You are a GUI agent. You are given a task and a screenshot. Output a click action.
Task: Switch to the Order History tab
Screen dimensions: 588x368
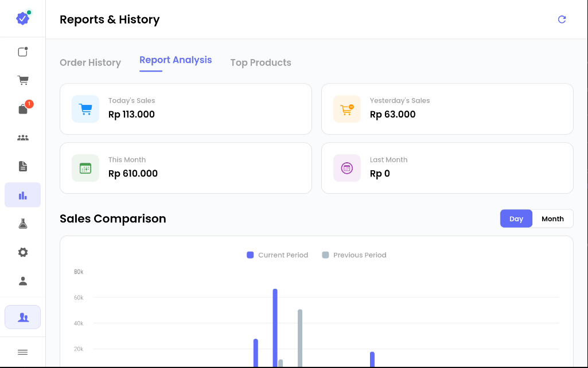[x=91, y=62]
